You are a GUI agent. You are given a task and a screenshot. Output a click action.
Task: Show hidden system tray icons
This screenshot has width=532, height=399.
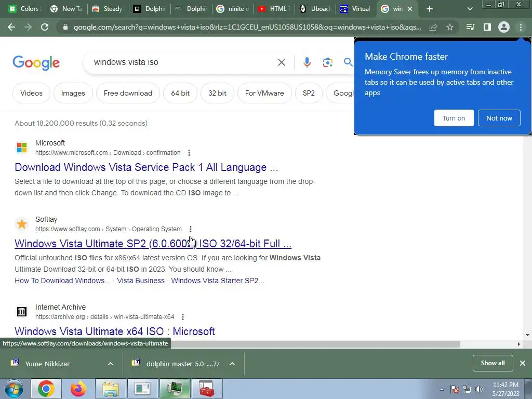tap(442, 389)
